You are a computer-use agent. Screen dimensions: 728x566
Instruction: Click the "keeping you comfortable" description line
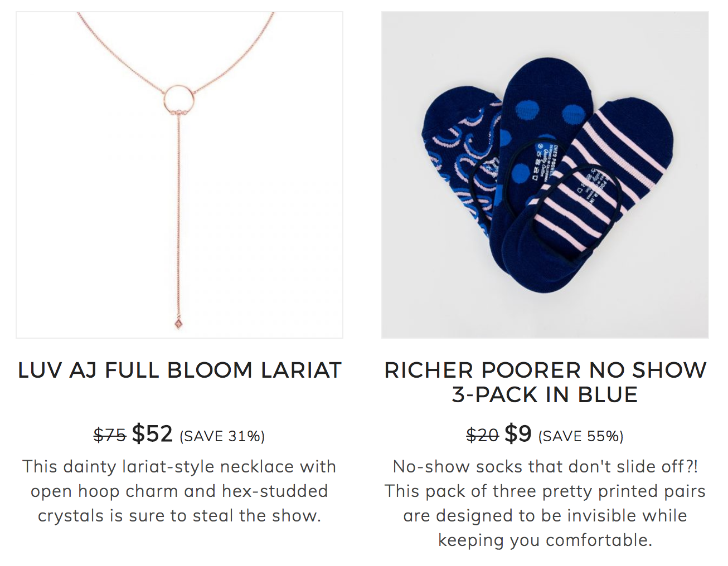545,540
